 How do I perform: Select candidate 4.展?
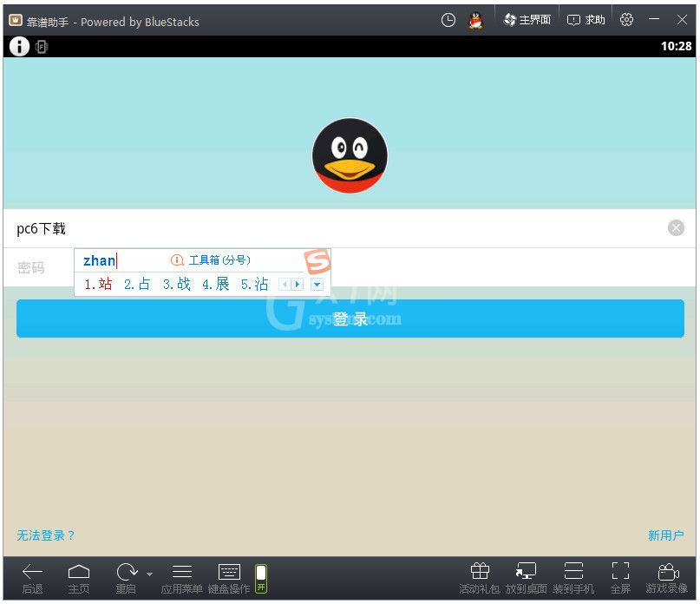[x=216, y=284]
